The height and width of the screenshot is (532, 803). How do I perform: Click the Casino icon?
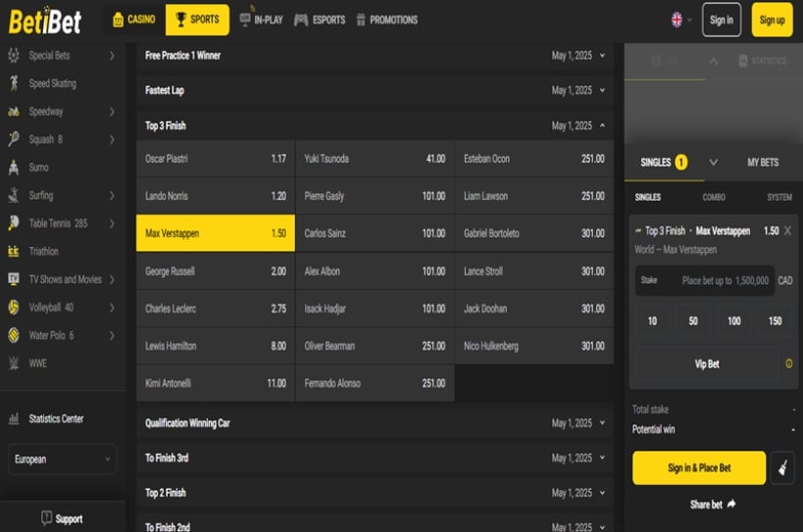coord(119,20)
